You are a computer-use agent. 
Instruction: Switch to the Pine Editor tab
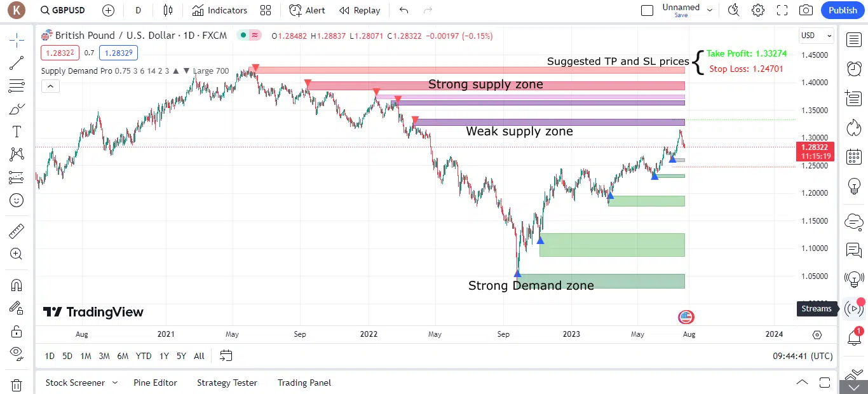coord(155,383)
